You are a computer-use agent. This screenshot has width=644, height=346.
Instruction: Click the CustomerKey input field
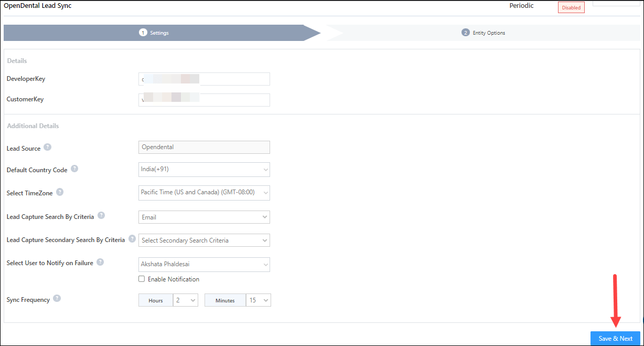205,100
